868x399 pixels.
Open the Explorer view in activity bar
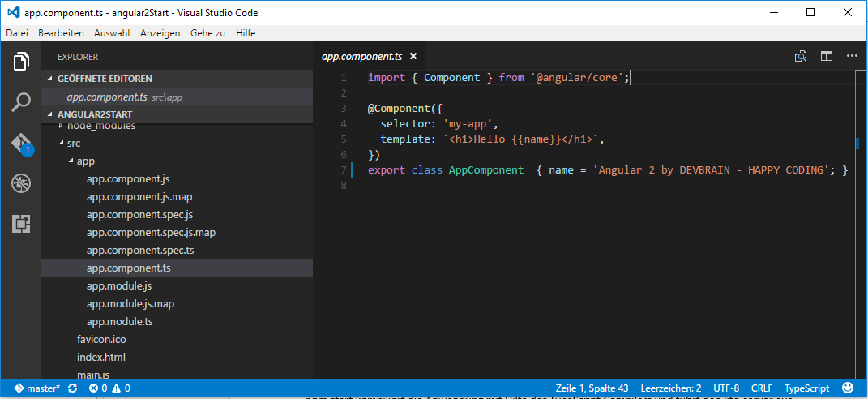21,60
